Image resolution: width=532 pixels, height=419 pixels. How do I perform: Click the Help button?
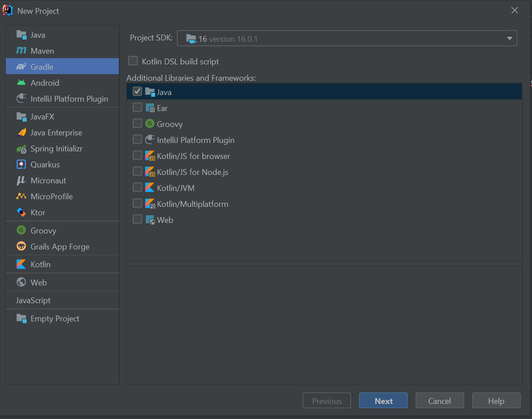coord(496,401)
